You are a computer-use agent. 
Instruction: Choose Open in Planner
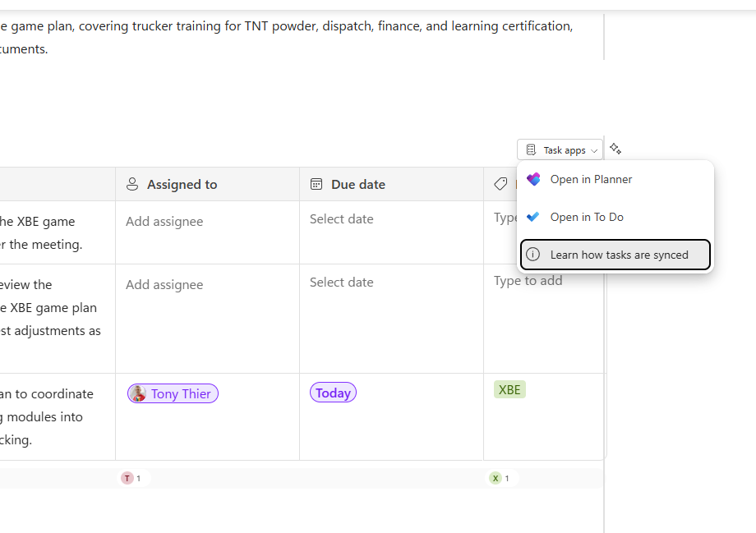click(591, 179)
